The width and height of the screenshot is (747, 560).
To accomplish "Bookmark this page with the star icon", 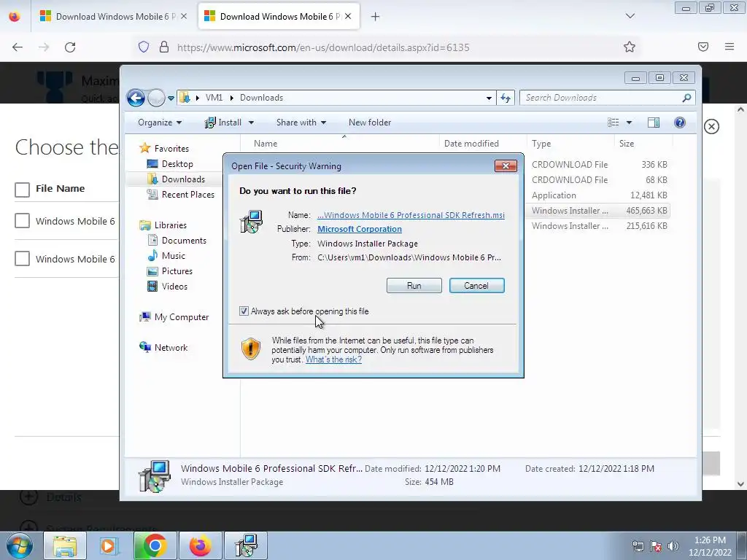I will coord(630,47).
